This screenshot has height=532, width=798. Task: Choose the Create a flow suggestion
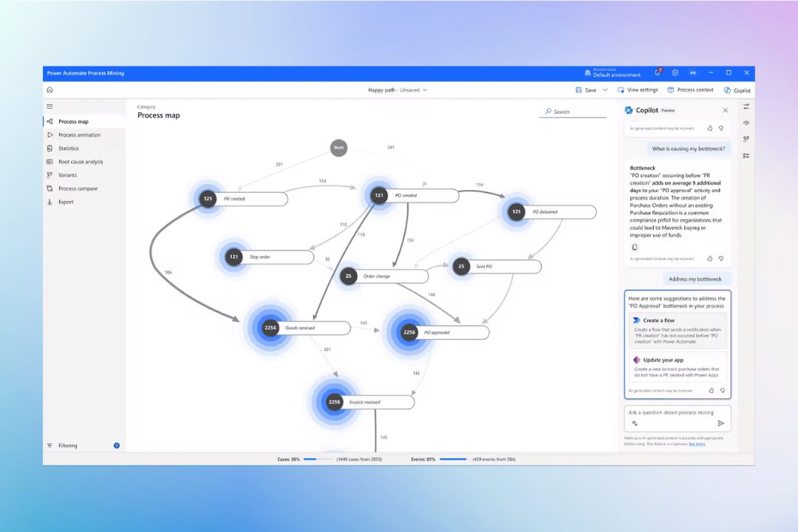[x=678, y=330]
